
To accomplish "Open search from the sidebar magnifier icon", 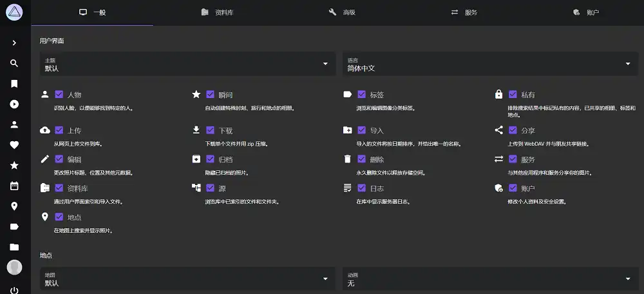I will click(x=14, y=63).
